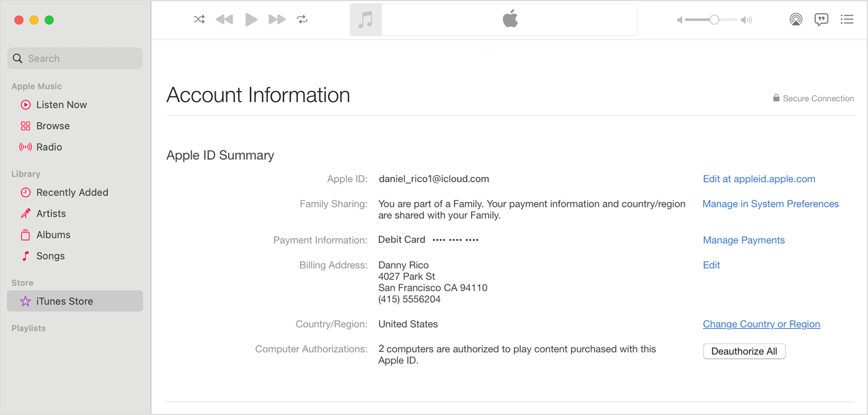Open the Artists library section

[51, 213]
